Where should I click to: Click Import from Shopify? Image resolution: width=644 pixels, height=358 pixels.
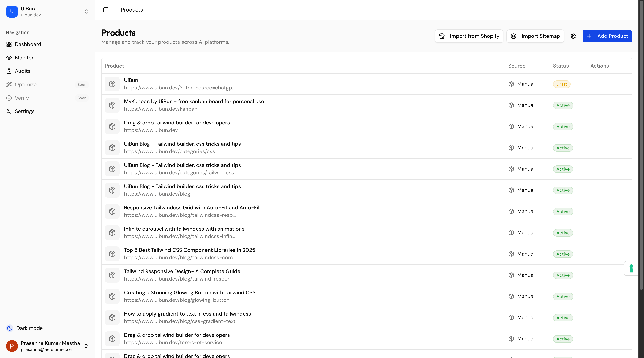click(469, 36)
